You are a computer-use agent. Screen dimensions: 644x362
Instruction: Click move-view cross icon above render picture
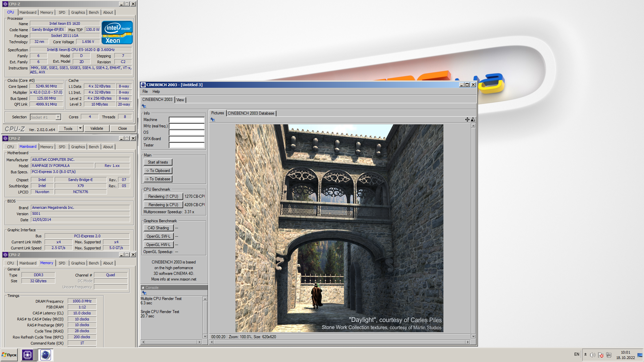(x=467, y=120)
